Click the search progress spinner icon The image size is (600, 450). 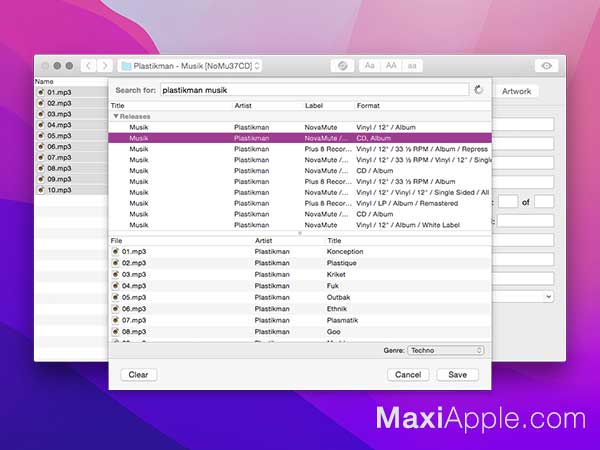tap(478, 90)
